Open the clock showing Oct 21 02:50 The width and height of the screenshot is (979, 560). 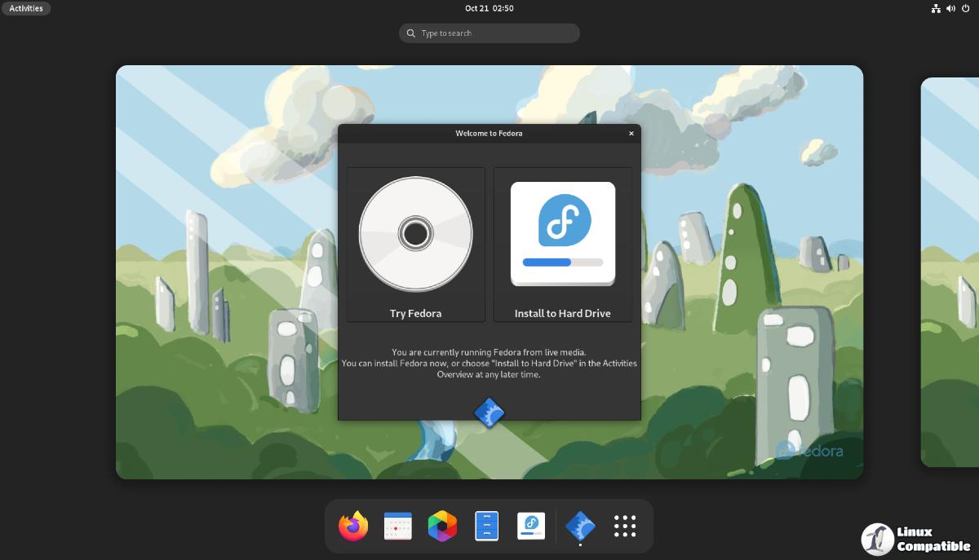pyautogui.click(x=489, y=8)
